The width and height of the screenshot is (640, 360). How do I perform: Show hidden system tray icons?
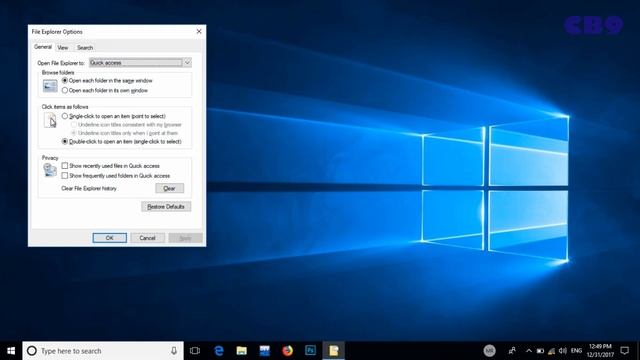click(529, 351)
